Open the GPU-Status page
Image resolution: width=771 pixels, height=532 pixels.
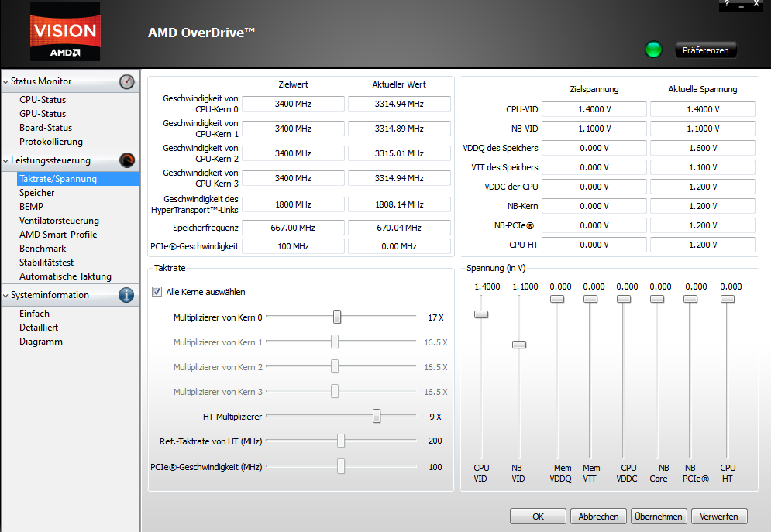click(x=43, y=114)
